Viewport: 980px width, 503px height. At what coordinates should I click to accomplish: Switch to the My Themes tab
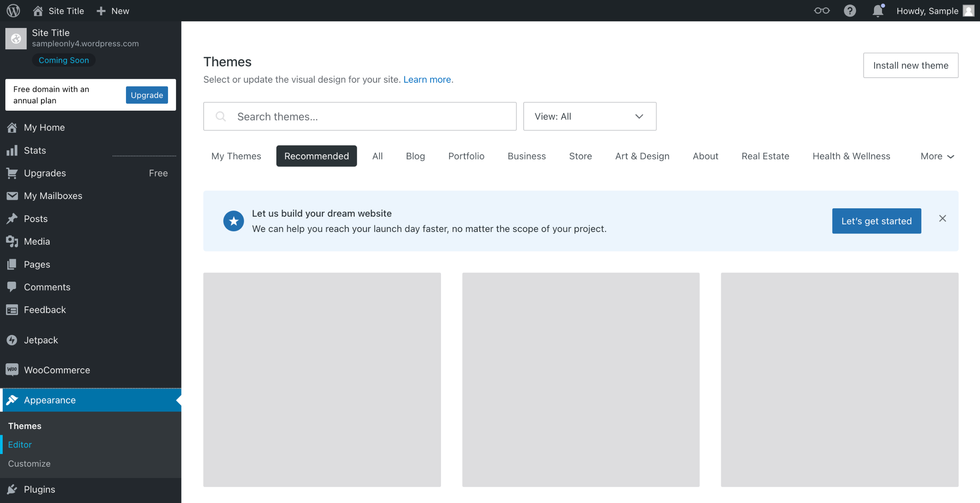coord(236,156)
